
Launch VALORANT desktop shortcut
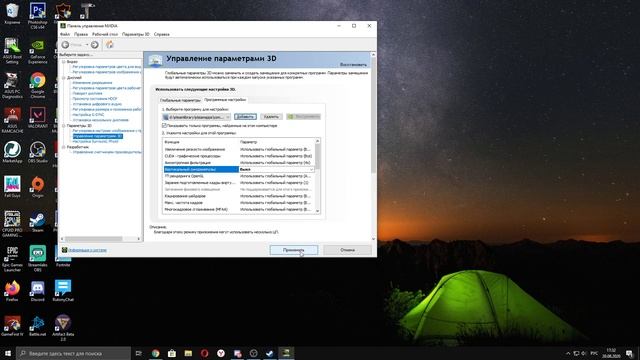coord(38,117)
